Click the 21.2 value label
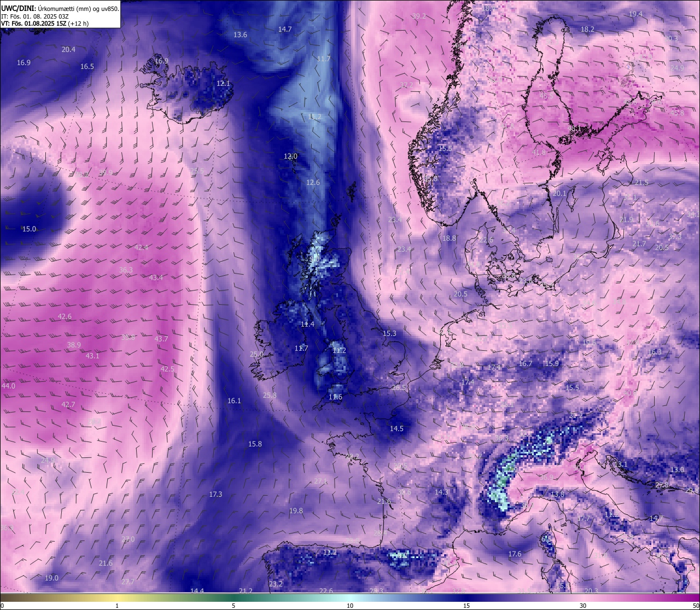700x610 pixels. [x=246, y=590]
